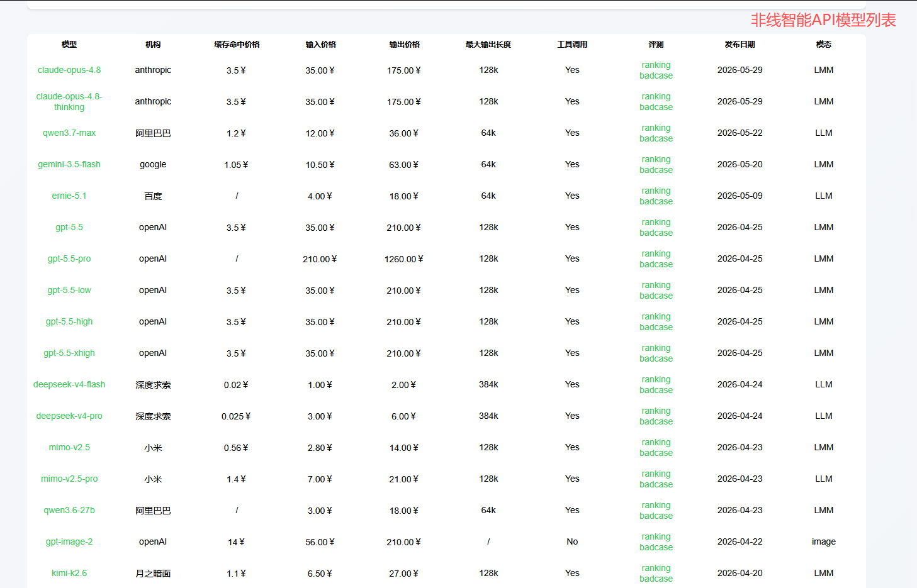Screen dimensions: 917x588
Task: Click ranking link for claude-opus-4.8 row
Action: point(656,65)
